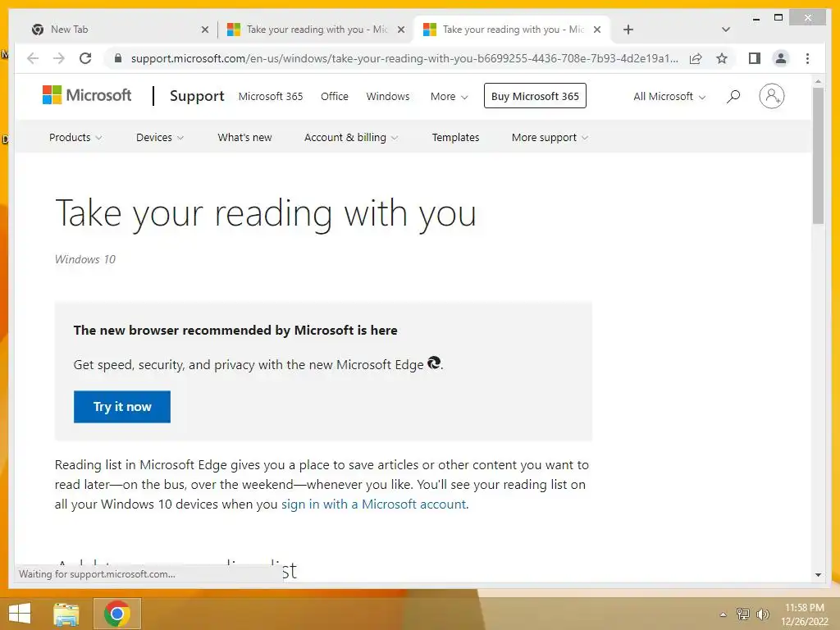Viewport: 840px width, 630px height.
Task: Click the scrollbar up arrow
Action: tap(818, 81)
